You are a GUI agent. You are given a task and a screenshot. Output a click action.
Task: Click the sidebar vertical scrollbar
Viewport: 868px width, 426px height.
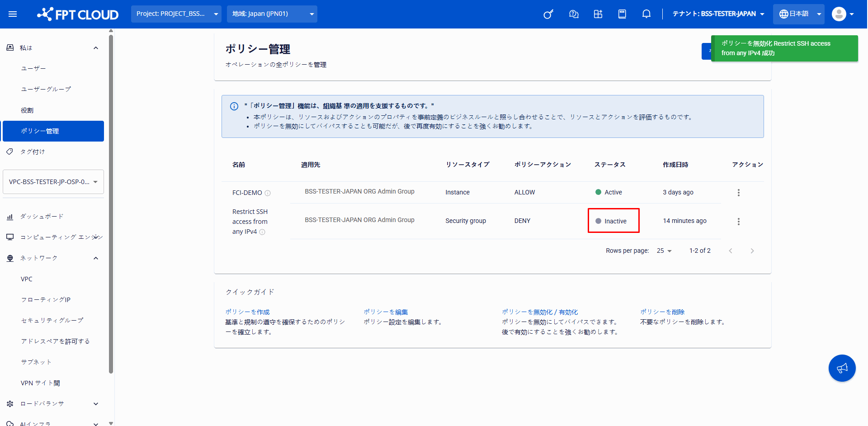click(111, 204)
